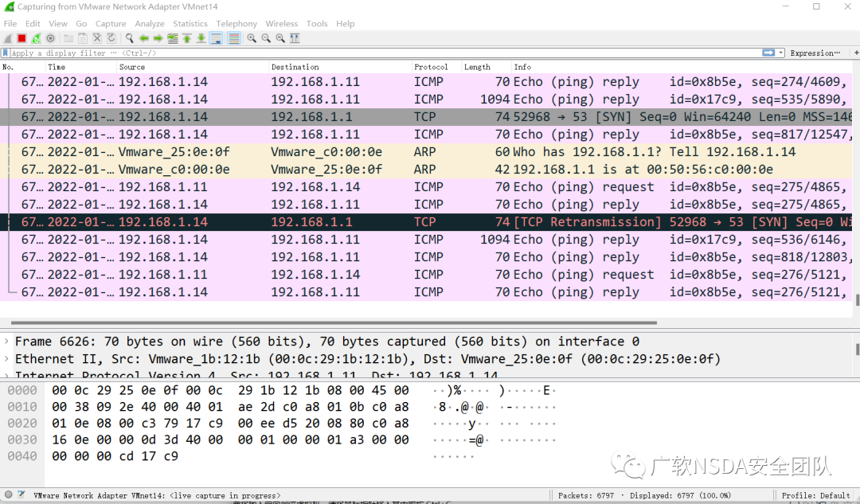Image resolution: width=860 pixels, height=504 pixels.
Task: Add a filter button with plus
Action: 856,53
